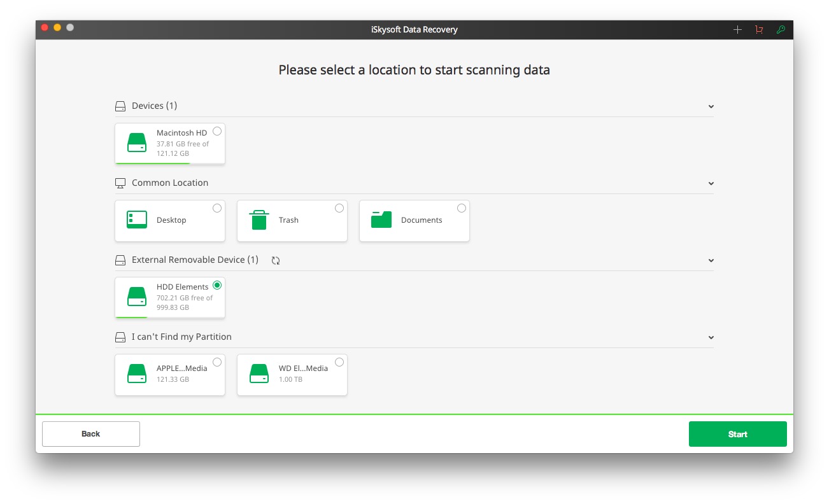The height and width of the screenshot is (504, 829).
Task: Click the Desktop location icon
Action: pos(137,220)
